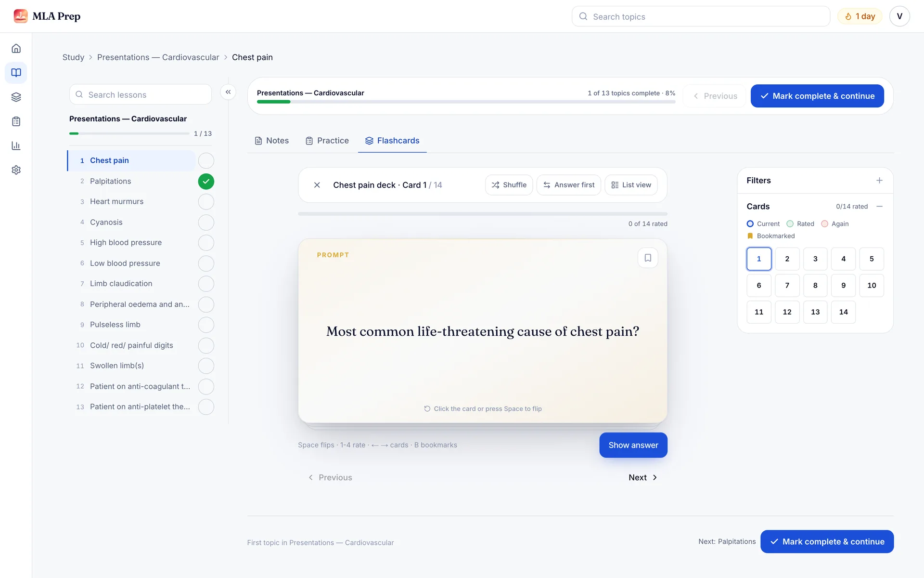Open the stacked layers icon in sidebar

[16, 97]
